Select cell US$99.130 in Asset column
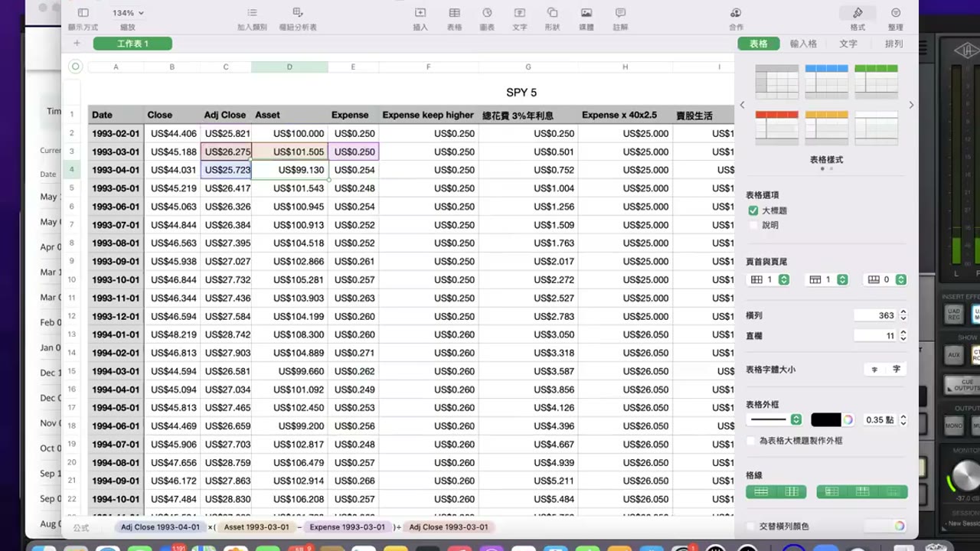The height and width of the screenshot is (551, 980). [289, 170]
